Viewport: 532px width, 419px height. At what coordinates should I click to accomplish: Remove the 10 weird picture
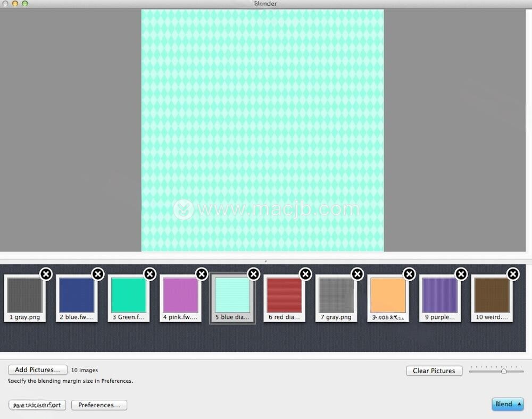(513, 274)
